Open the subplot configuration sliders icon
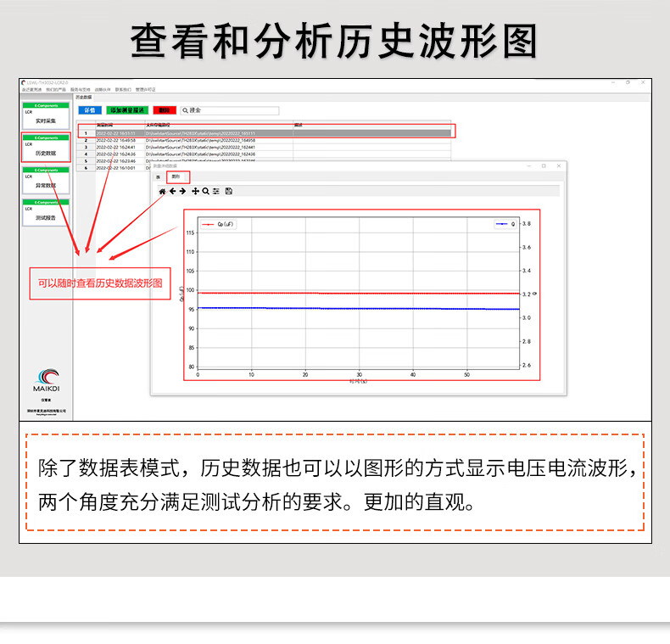The image size is (670, 644). tap(216, 191)
